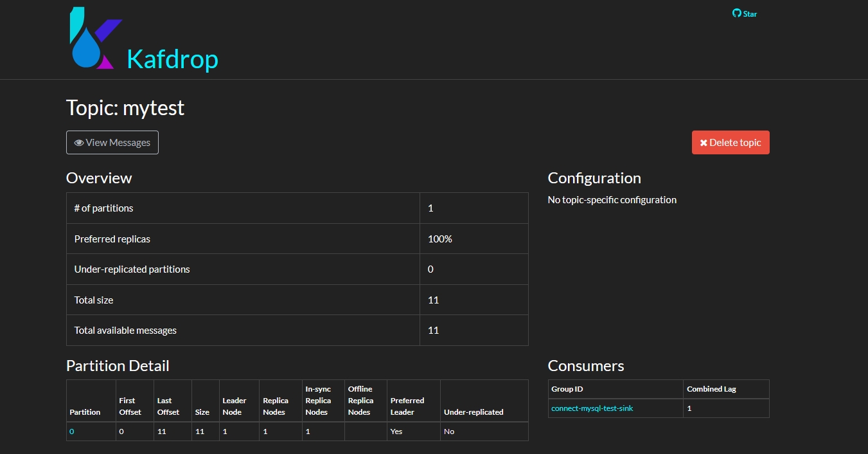Click the 'Group ID' column header

[x=567, y=389]
